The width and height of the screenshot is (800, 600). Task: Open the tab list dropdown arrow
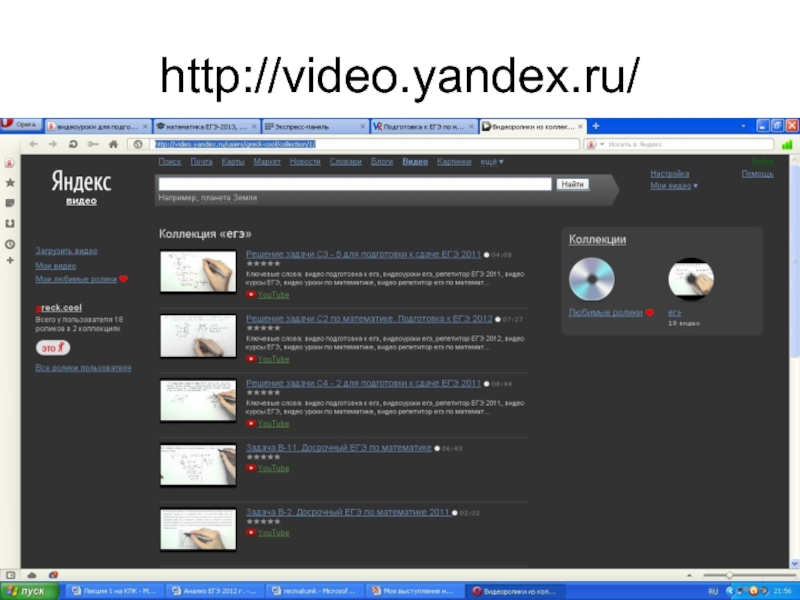(743, 126)
